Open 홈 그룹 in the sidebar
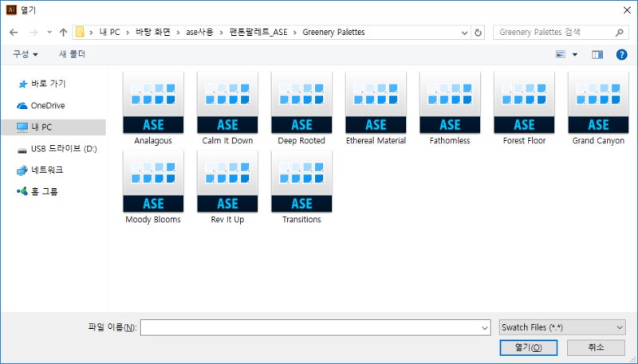Screen dimensions: 638x364 tap(37, 191)
